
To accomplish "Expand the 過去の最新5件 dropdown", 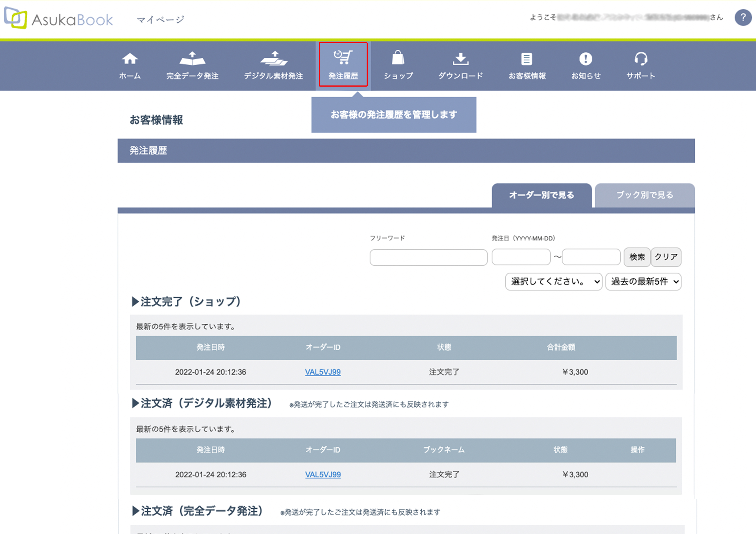I will (643, 282).
